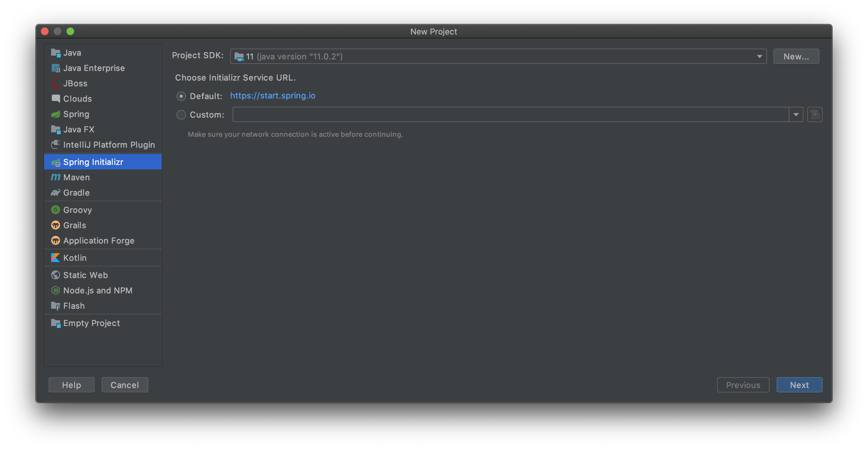Image resolution: width=868 pixels, height=450 pixels.
Task: Click the Groovy icon in sidebar
Action: (55, 210)
